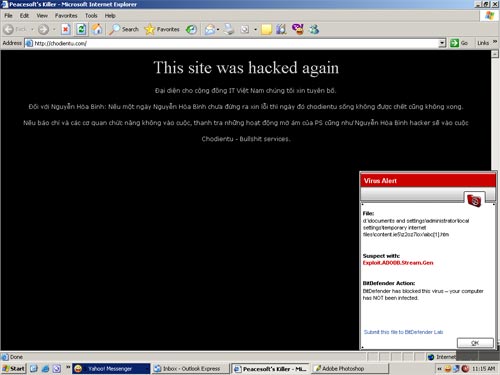This screenshot has height=375, width=500.
Task: Click the page icon in the address bar
Action: (x=29, y=43)
